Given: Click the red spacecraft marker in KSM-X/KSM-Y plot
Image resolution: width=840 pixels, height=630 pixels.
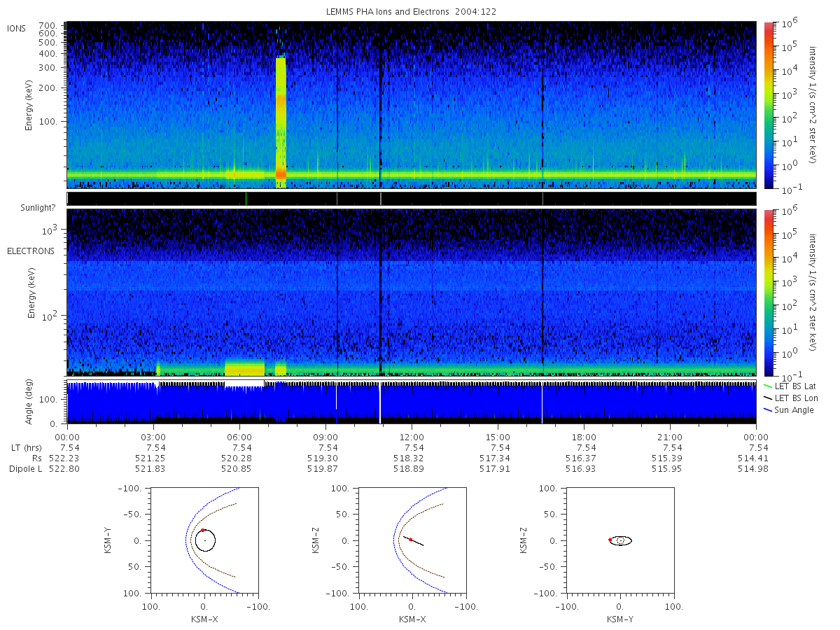Looking at the screenshot, I should click(202, 531).
